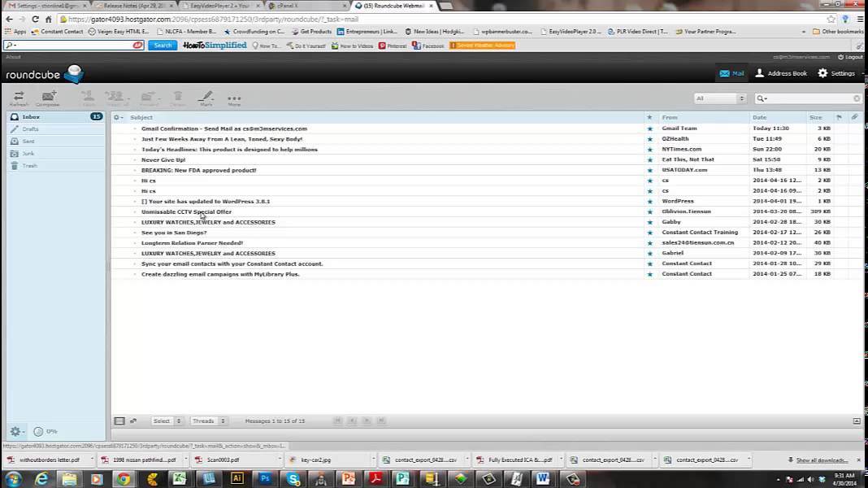Viewport: 868px width, 488px height.
Task: Reload the page in Chrome
Action: (x=35, y=19)
